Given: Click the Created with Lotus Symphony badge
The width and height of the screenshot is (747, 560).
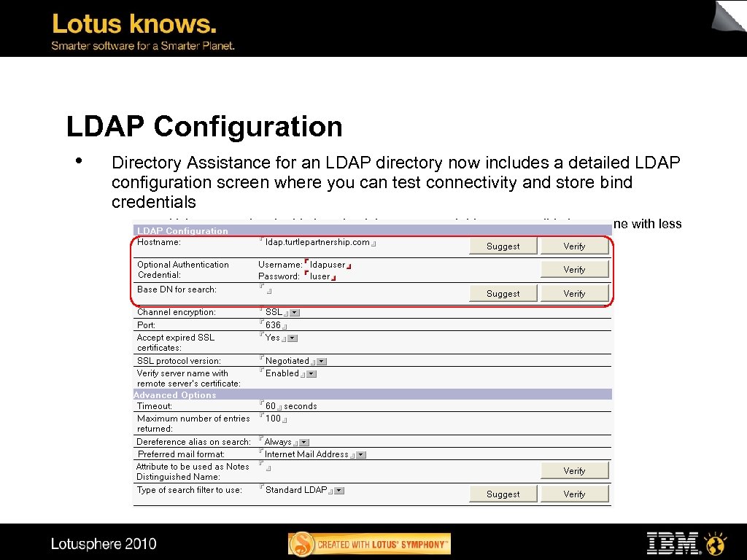Looking at the screenshot, I should pos(369,543).
